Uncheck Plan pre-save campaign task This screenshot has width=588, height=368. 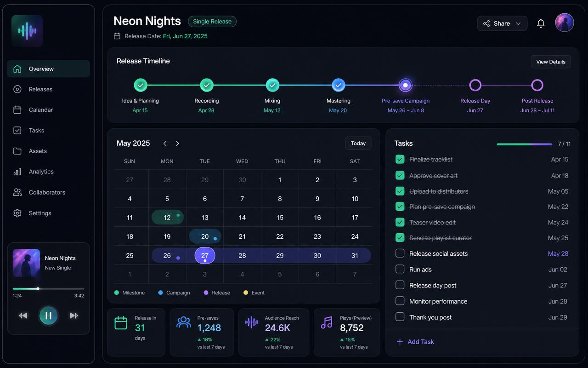point(400,207)
